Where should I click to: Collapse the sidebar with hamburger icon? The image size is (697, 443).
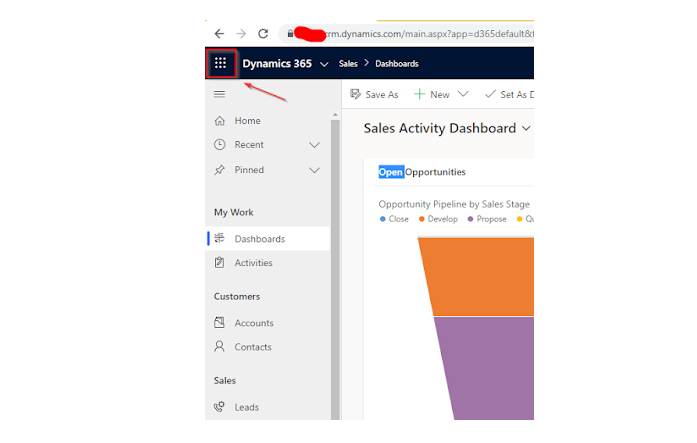[220, 94]
